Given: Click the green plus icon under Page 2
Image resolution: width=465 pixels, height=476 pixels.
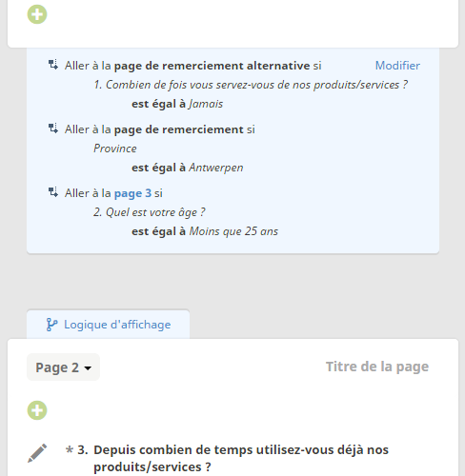Looking at the screenshot, I should [x=37, y=410].
